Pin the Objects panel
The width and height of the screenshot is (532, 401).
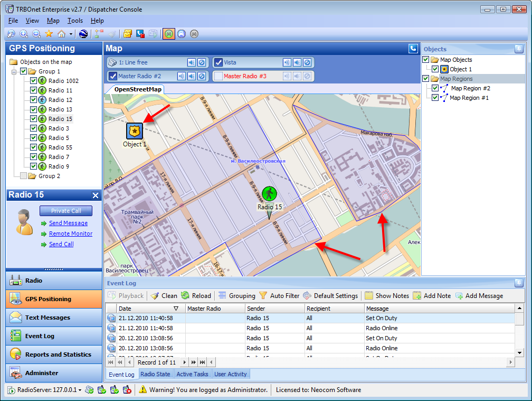pos(519,49)
